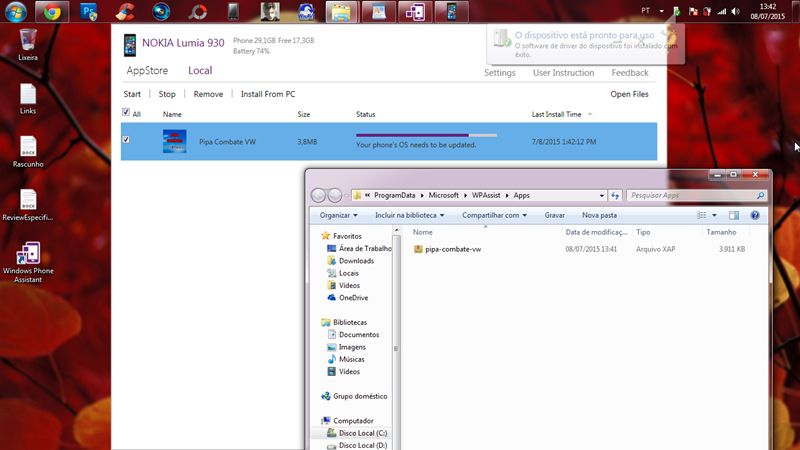Toggle the All checkbox
Viewport: 800px width, 450px height.
[126, 112]
